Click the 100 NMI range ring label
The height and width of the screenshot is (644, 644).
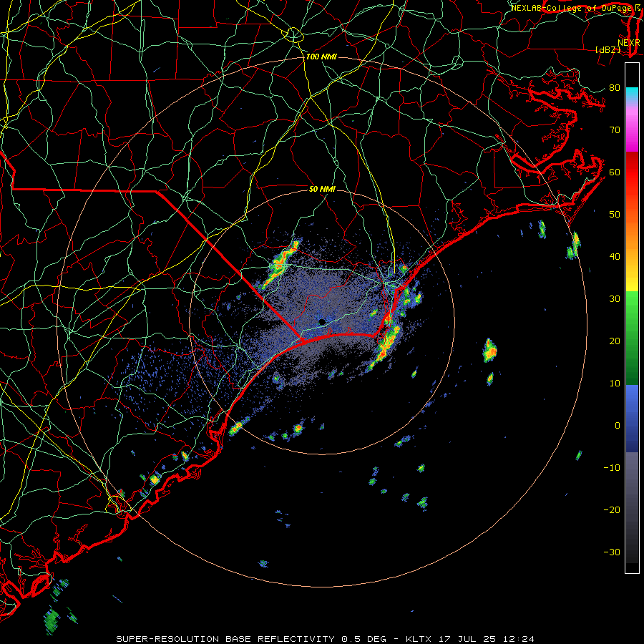pyautogui.click(x=321, y=57)
